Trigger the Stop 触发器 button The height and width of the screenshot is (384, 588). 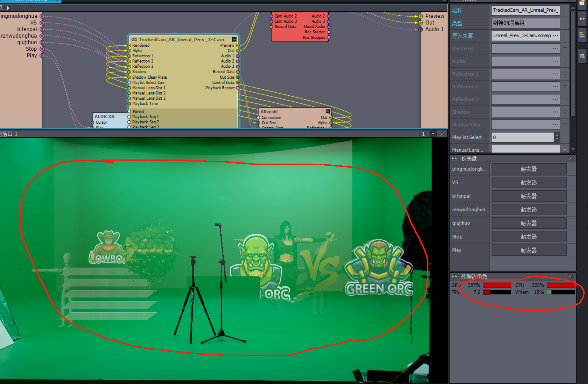point(529,237)
